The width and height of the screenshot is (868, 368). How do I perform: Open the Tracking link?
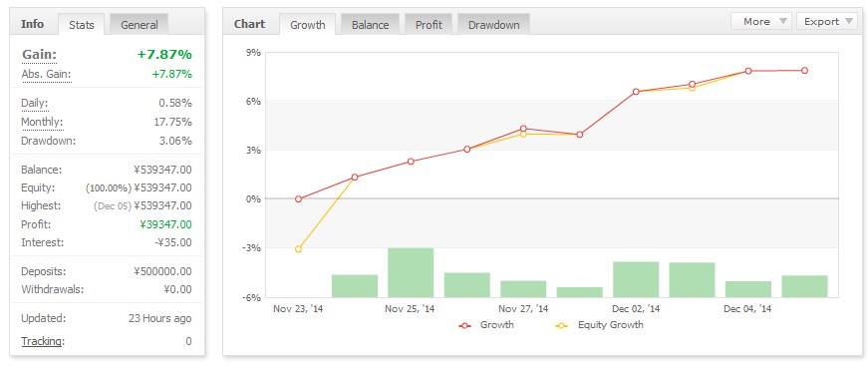click(x=43, y=341)
